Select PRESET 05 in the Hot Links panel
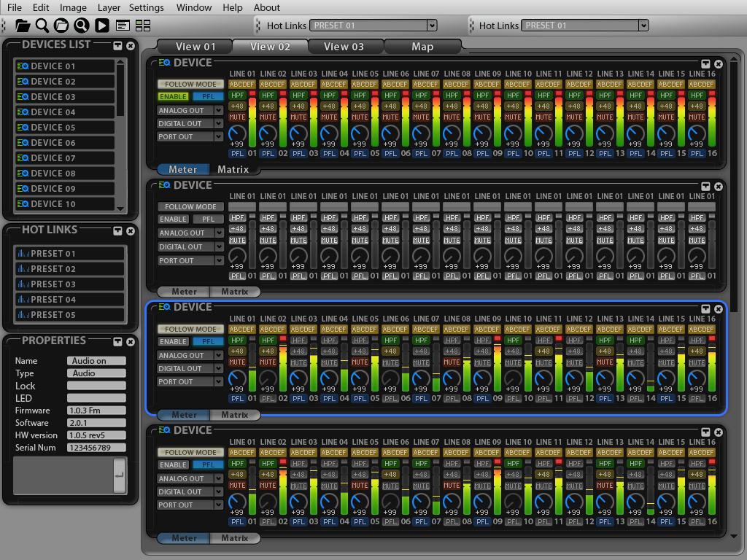 click(x=69, y=315)
